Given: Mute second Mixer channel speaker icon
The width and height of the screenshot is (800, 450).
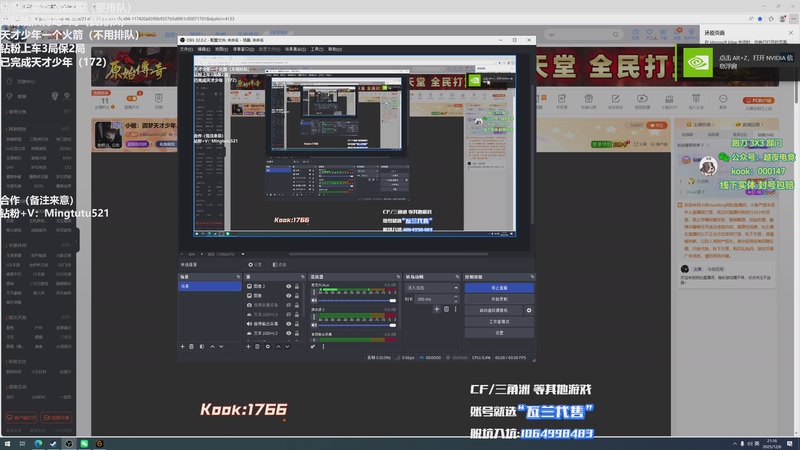Looking at the screenshot, I should 314,325.
